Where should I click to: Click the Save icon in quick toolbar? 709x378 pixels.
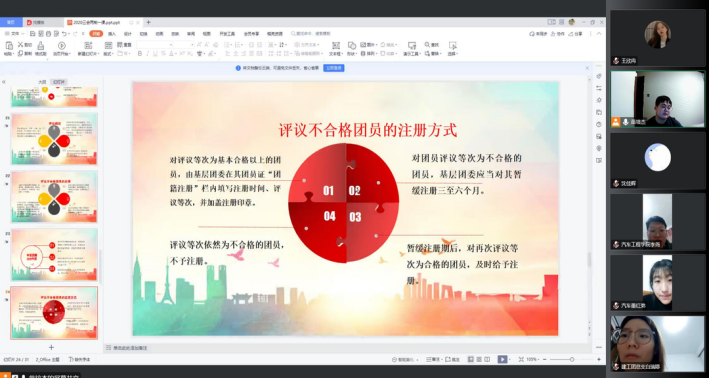33,34
